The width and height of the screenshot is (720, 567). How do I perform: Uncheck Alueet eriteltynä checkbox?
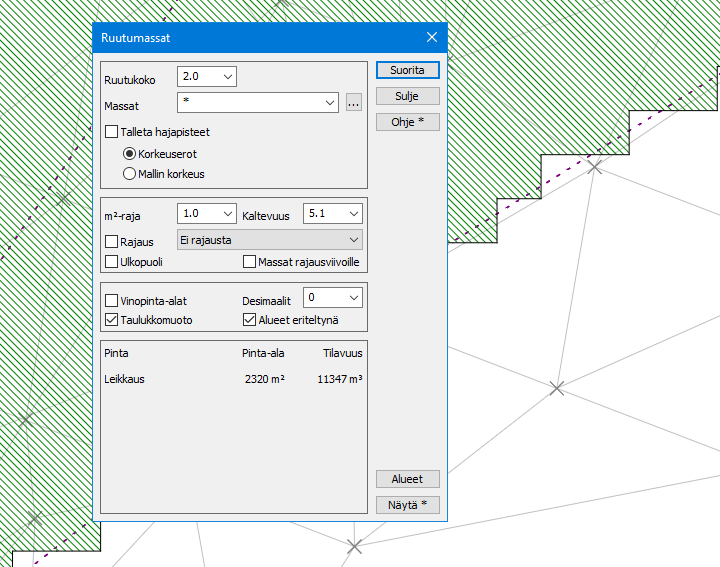[250, 320]
